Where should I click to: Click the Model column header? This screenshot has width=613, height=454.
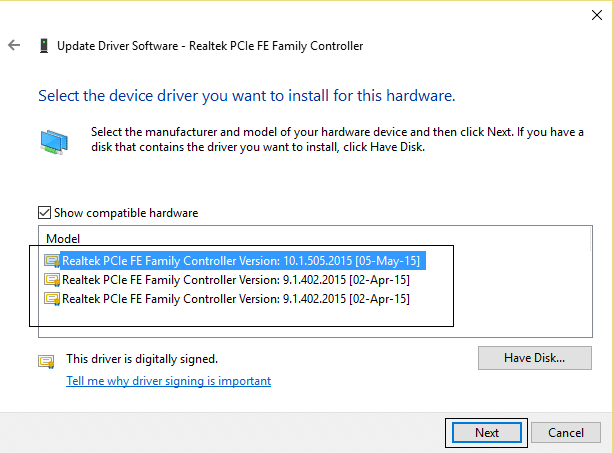click(x=63, y=239)
